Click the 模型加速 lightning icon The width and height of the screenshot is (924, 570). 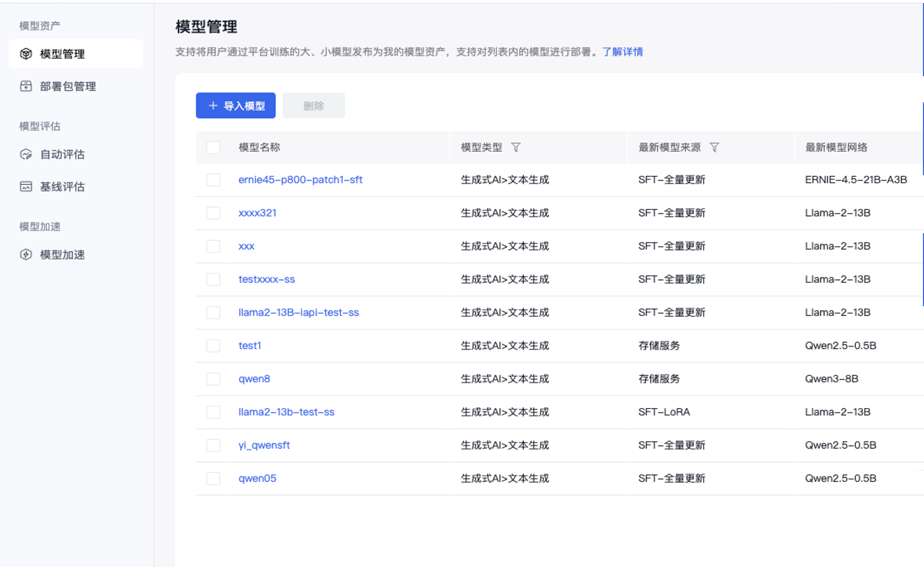pos(26,255)
